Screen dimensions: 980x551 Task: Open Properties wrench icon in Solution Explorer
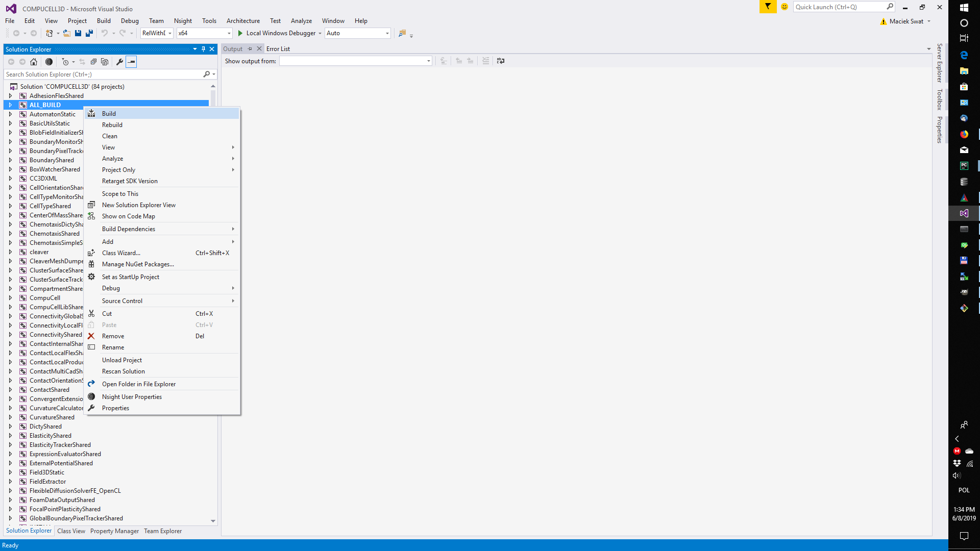[x=119, y=62]
